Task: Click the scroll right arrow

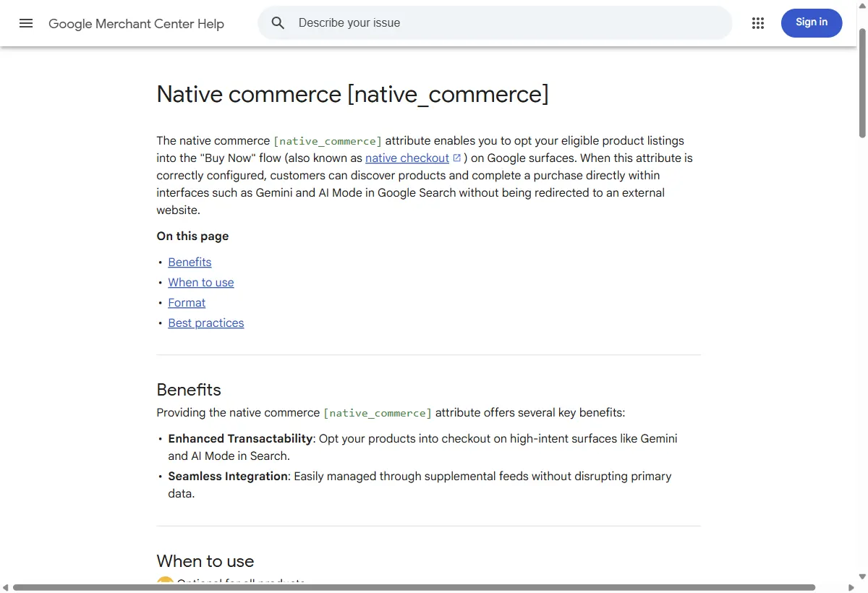Action: coord(851,587)
